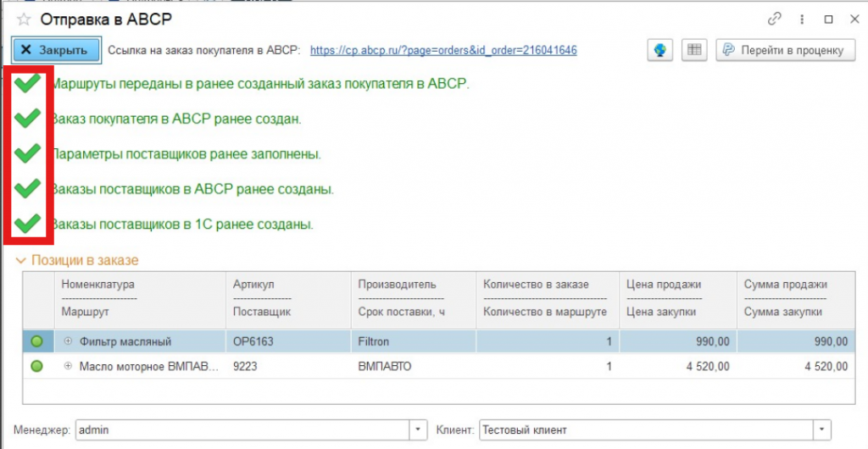Open the ABCP order hyperlink

click(x=443, y=50)
